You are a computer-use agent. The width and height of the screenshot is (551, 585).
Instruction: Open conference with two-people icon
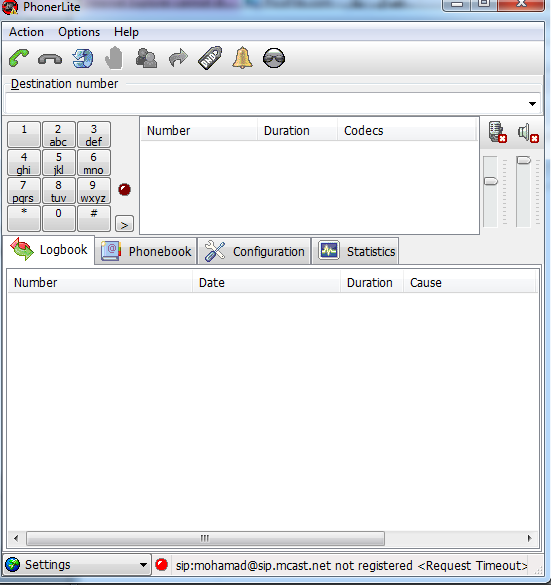(x=146, y=58)
